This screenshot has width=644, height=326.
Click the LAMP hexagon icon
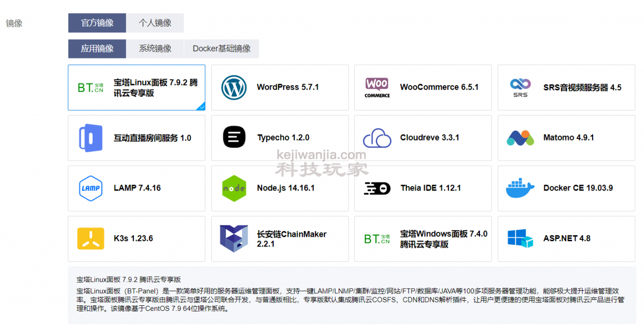click(x=91, y=188)
